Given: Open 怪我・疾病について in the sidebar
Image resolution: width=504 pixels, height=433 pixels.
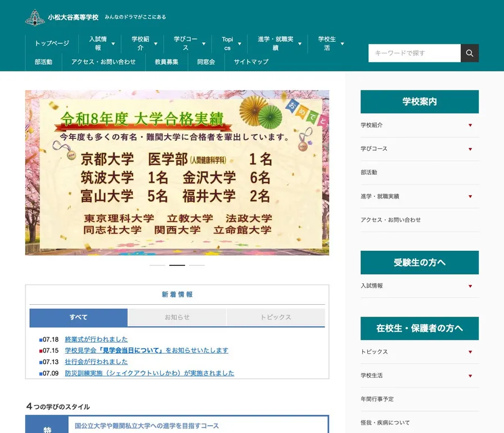Looking at the screenshot, I should [385, 423].
